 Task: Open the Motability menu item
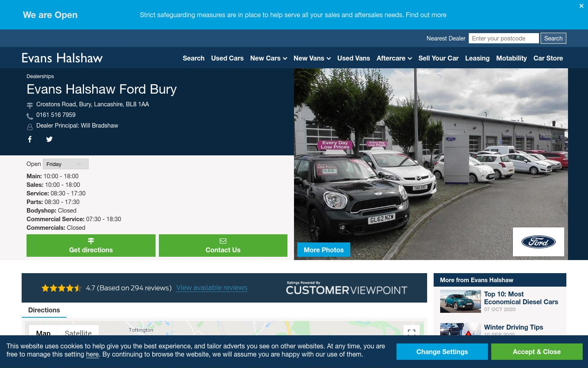[511, 58]
